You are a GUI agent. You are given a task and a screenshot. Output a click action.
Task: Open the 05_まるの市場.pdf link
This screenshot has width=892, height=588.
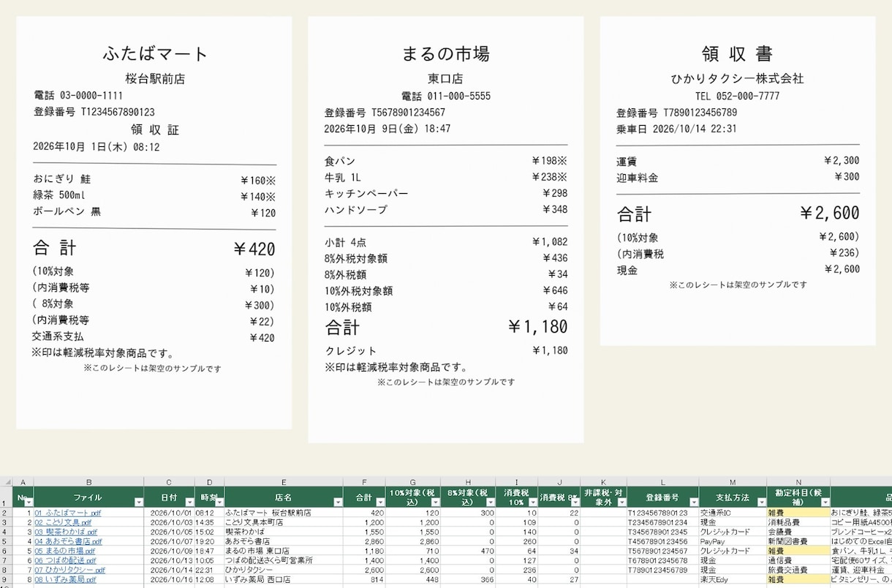coord(65,551)
